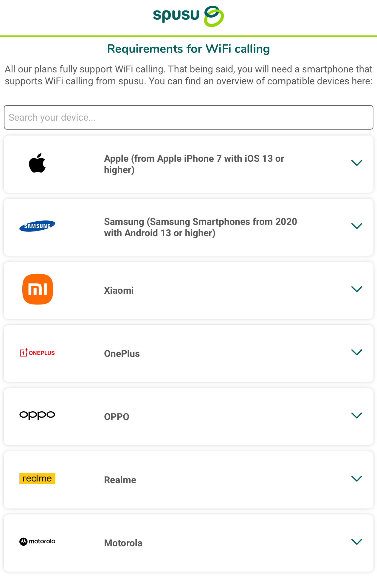
Task: Expand the Xiaomi row chevron
Action: coord(357,289)
